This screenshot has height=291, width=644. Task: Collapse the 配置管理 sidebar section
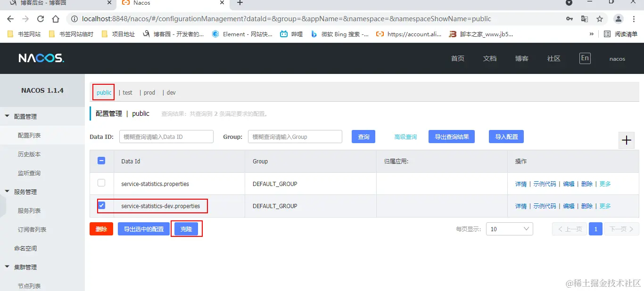(x=7, y=116)
